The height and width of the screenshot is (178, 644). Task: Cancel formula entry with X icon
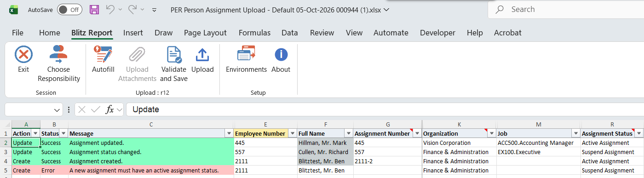(82, 109)
